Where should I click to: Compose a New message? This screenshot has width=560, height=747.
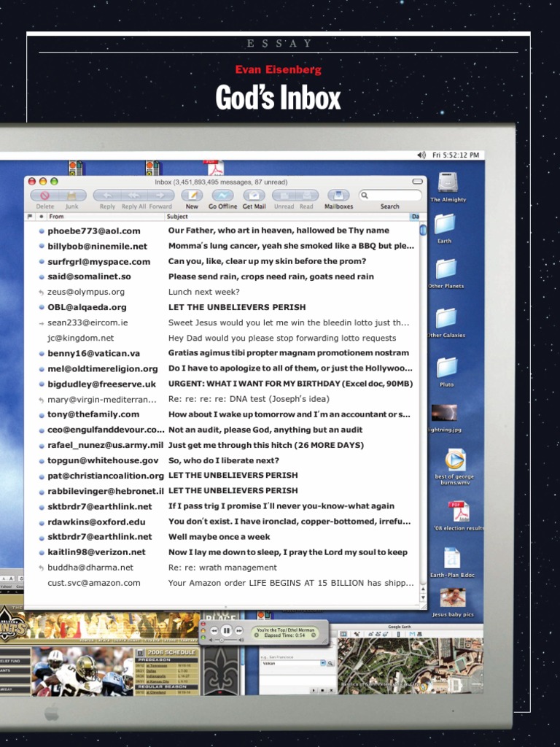(192, 196)
